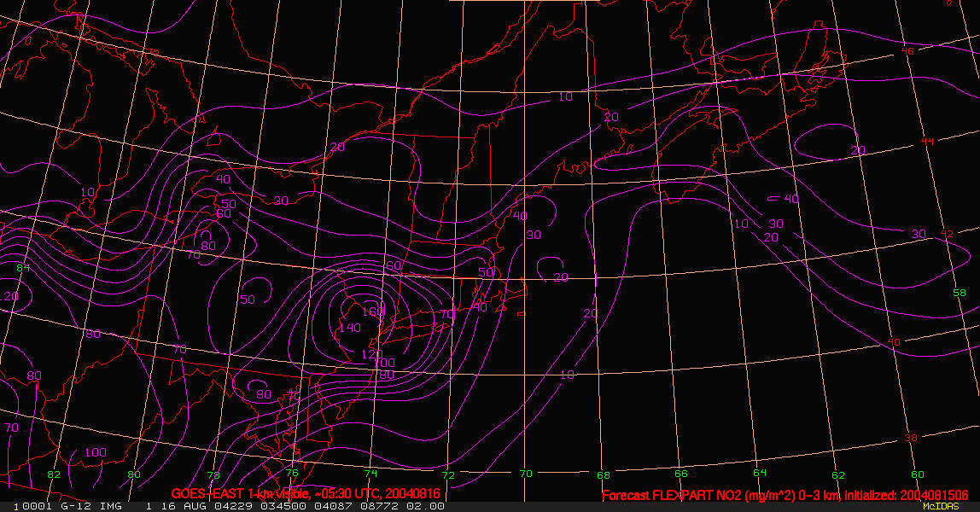Click the 04087 value in status bar
This screenshot has width=980, height=512.
click(x=333, y=506)
